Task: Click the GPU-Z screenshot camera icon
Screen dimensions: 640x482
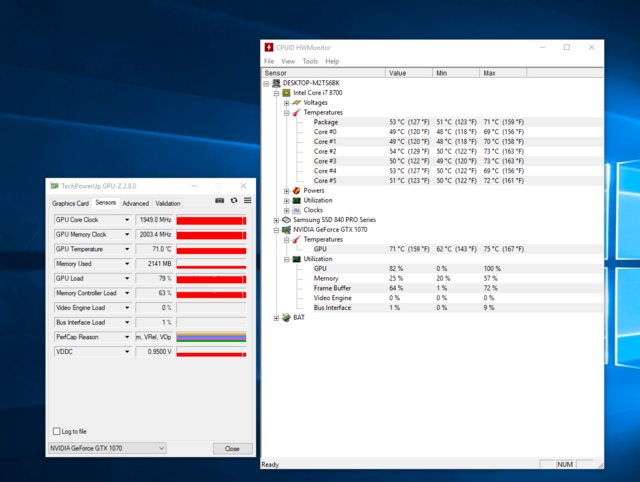Action: [x=220, y=200]
